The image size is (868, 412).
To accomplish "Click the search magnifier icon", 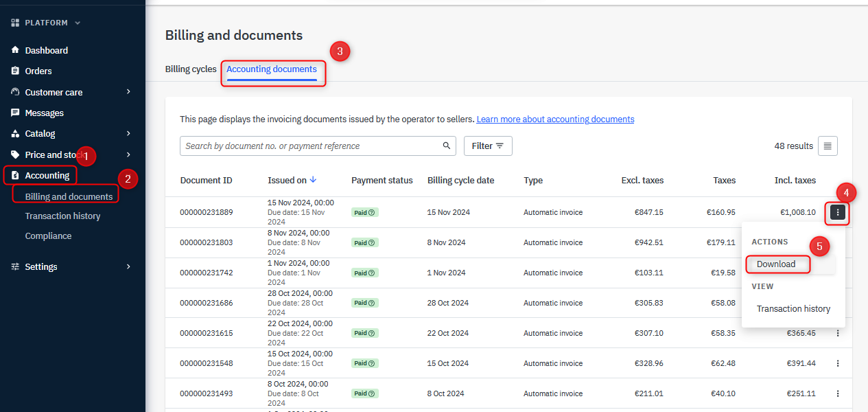I will point(447,146).
